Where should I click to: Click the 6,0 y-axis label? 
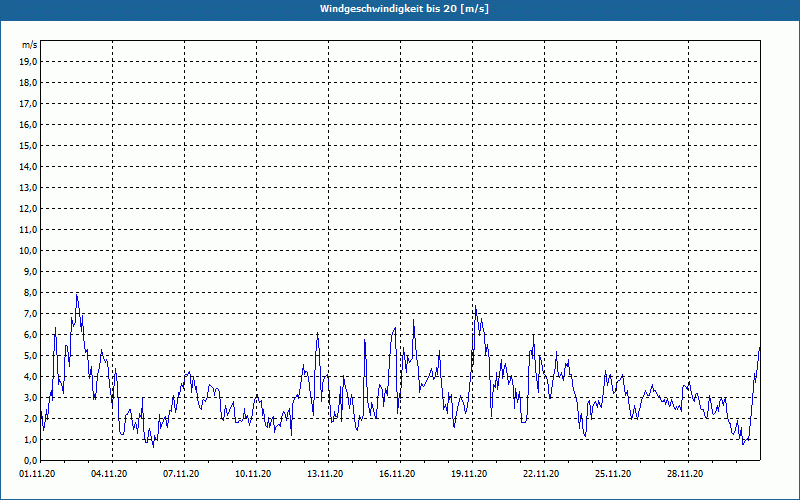coord(31,334)
